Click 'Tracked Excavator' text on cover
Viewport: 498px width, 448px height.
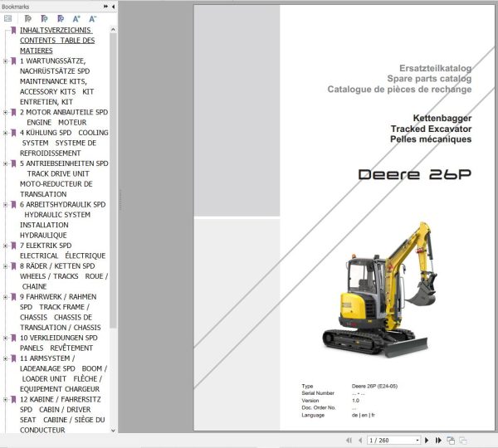[x=432, y=129]
